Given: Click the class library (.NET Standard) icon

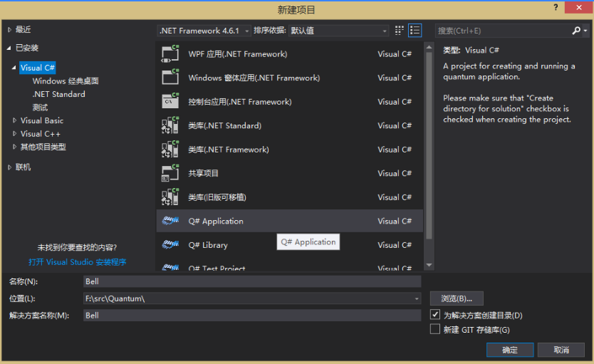Looking at the screenshot, I should 170,125.
